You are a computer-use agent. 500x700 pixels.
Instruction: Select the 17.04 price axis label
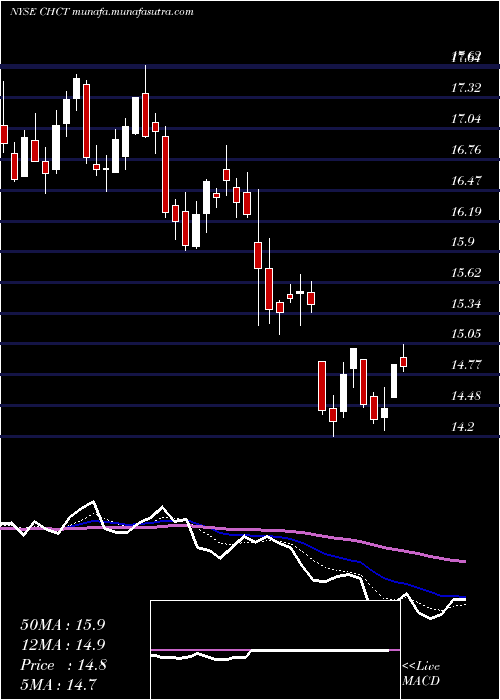click(x=466, y=119)
